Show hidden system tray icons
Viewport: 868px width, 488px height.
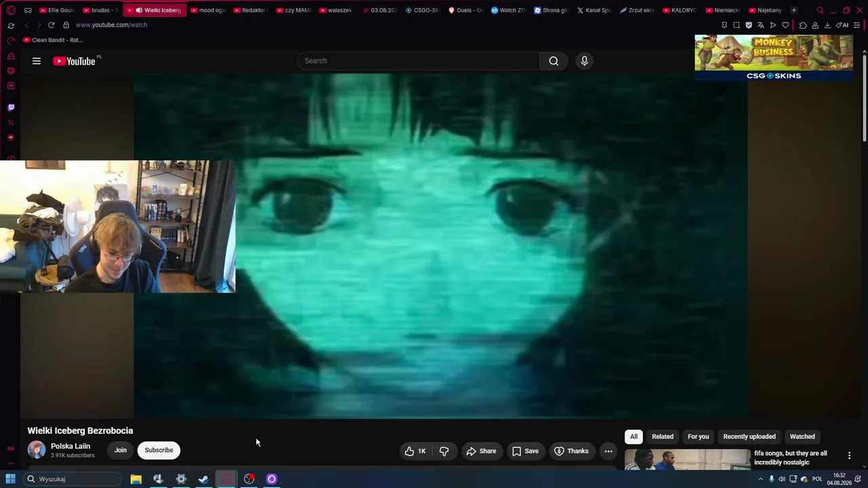pyautogui.click(x=760, y=479)
